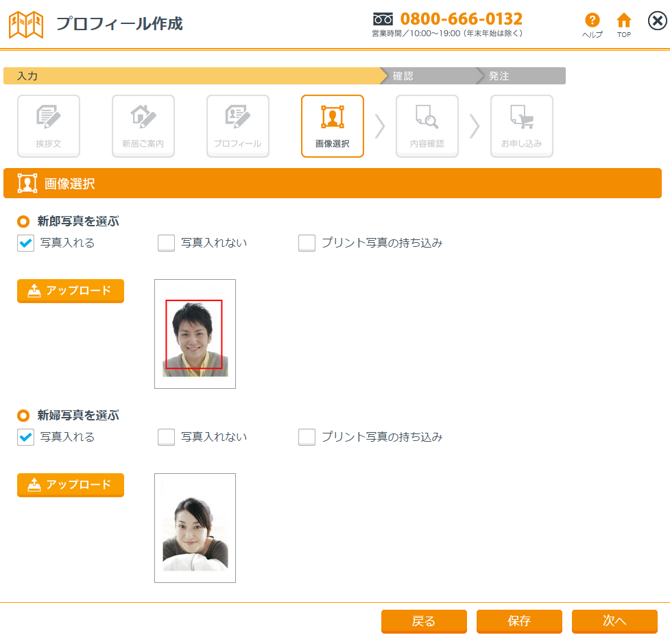
Task: Close the profile creation window
Action: [x=656, y=22]
